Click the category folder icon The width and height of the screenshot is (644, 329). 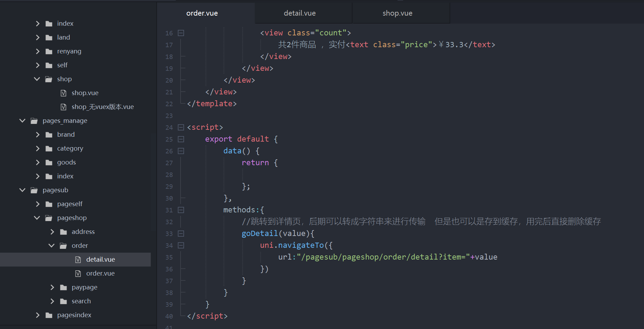pyautogui.click(x=49, y=149)
